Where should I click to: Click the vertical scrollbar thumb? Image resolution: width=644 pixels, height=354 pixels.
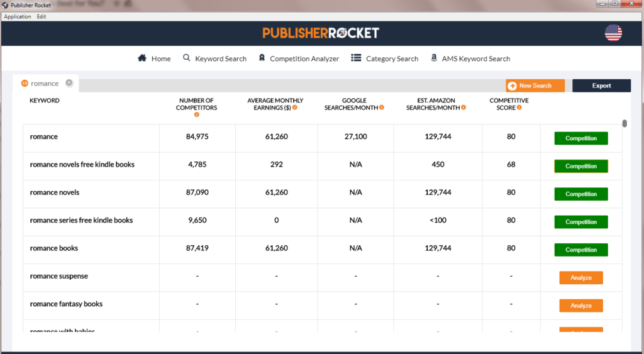coord(625,123)
